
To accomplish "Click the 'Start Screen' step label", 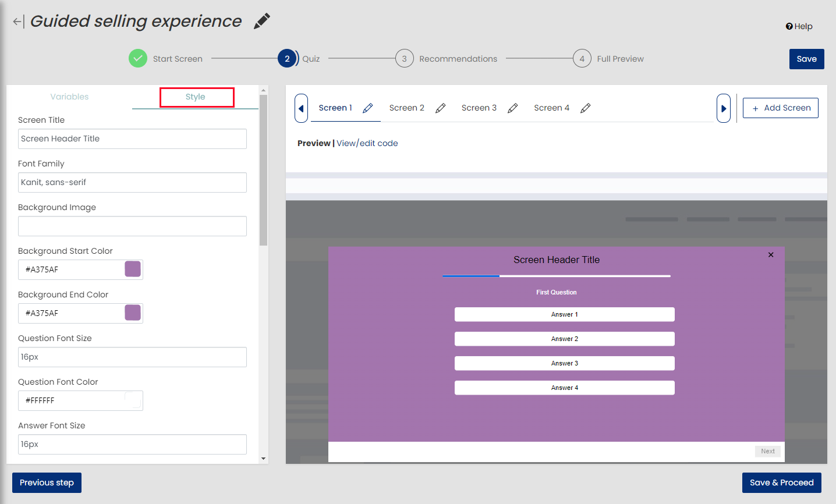I will coord(178,59).
